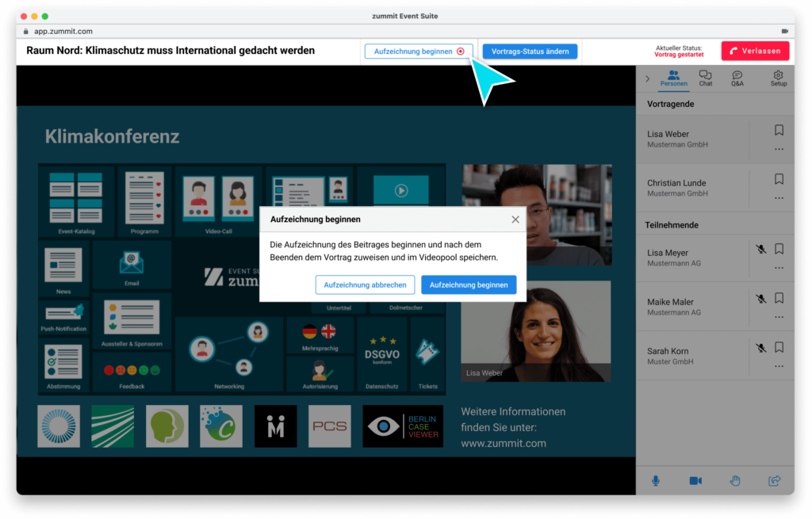Screen dimensions: 812x519
Task: Open the Q&A tab
Action: point(737,78)
